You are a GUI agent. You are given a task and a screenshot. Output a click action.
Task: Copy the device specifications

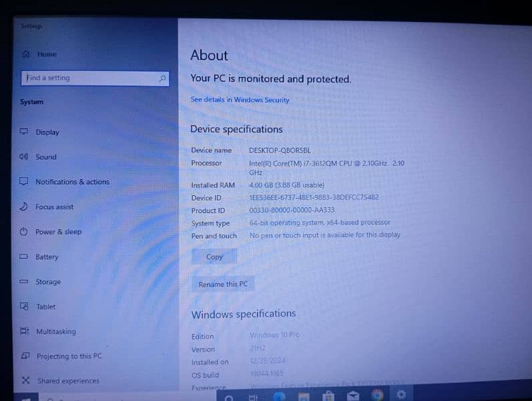pyautogui.click(x=214, y=257)
